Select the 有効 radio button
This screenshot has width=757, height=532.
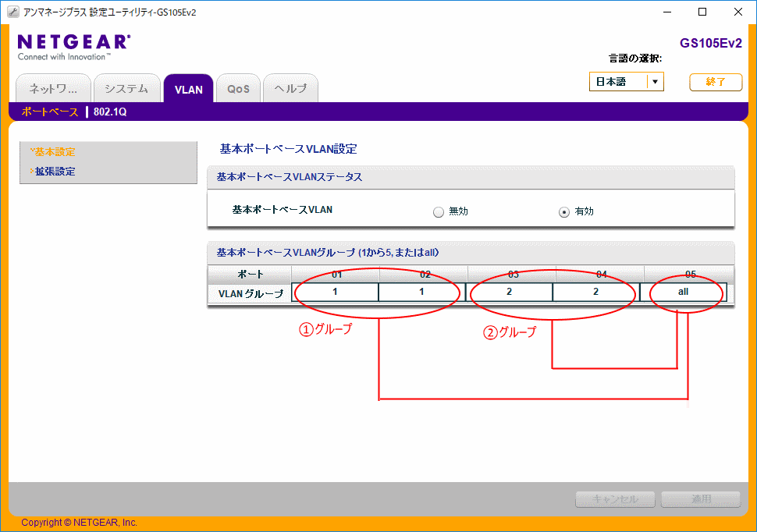pos(564,212)
